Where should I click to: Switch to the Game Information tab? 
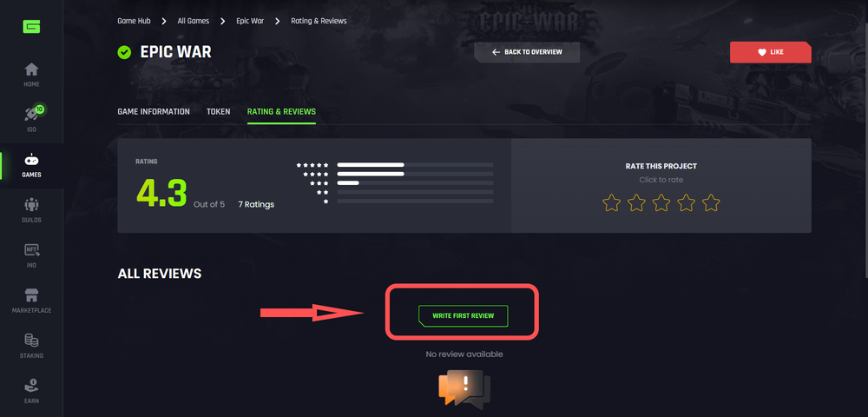coord(154,111)
